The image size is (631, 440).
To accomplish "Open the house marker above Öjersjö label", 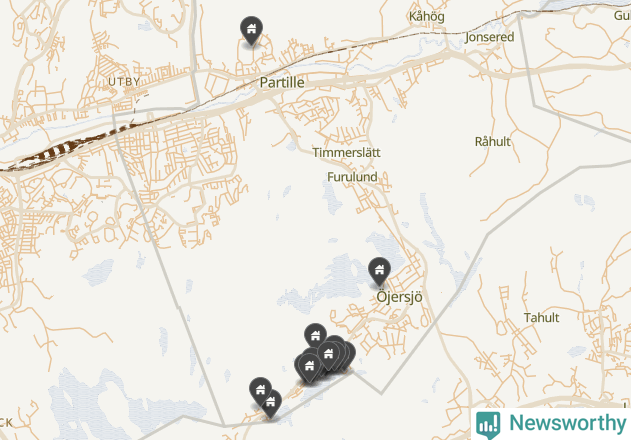I will 379,271.
